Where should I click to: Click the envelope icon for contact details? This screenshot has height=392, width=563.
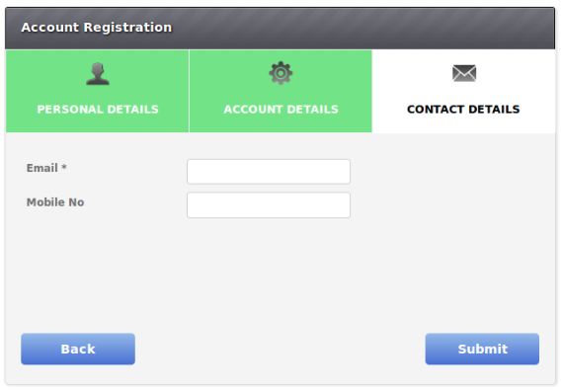click(464, 73)
